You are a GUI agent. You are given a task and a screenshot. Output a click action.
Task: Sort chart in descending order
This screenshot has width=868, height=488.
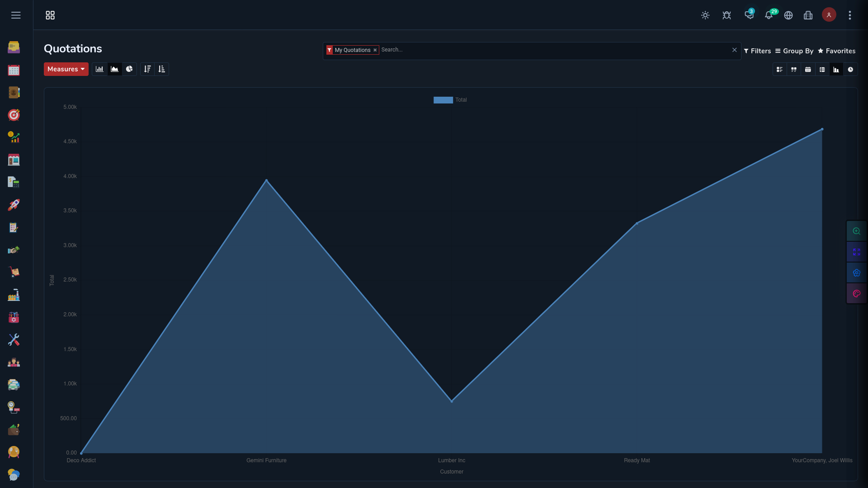[147, 69]
